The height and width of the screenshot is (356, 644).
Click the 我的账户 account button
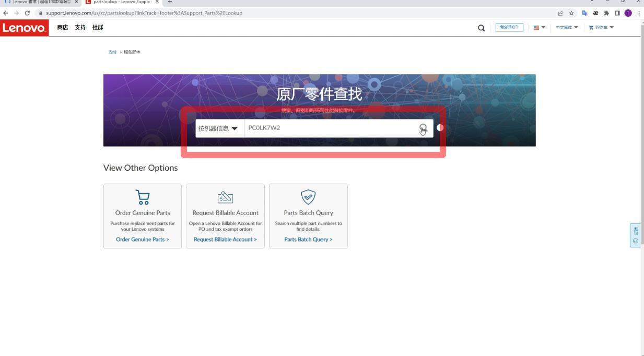click(x=509, y=27)
